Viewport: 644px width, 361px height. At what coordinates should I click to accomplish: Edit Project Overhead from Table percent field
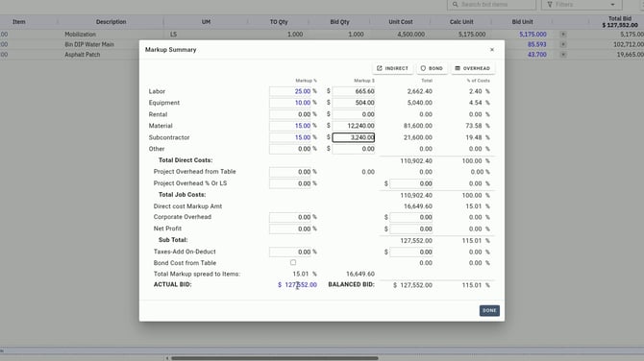(x=290, y=172)
